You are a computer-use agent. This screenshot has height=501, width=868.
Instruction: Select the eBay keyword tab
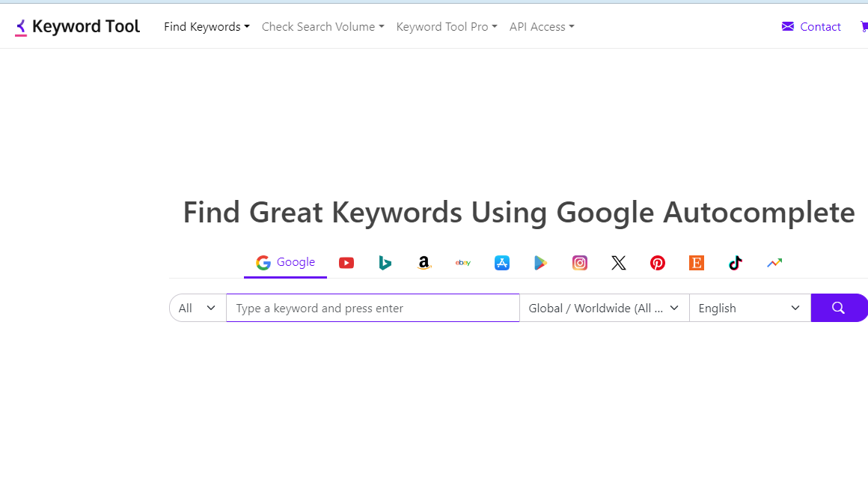(x=463, y=263)
